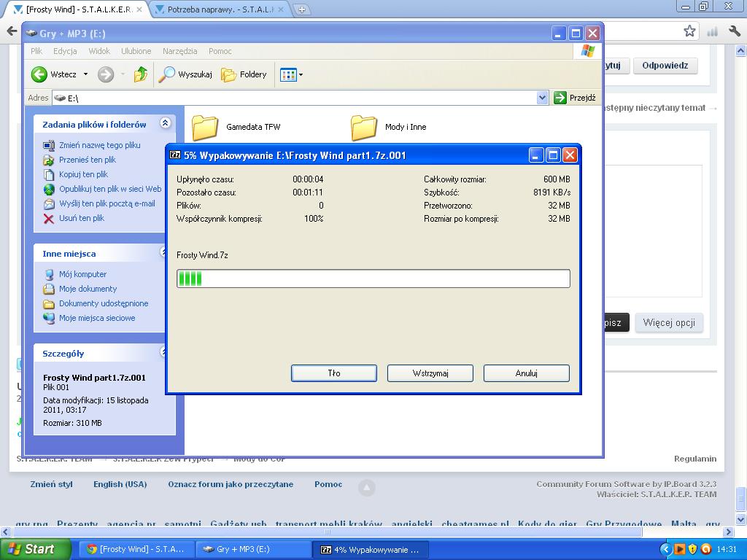Open the Wyszukaj search tool
This screenshot has height=560, width=747.
pos(187,74)
